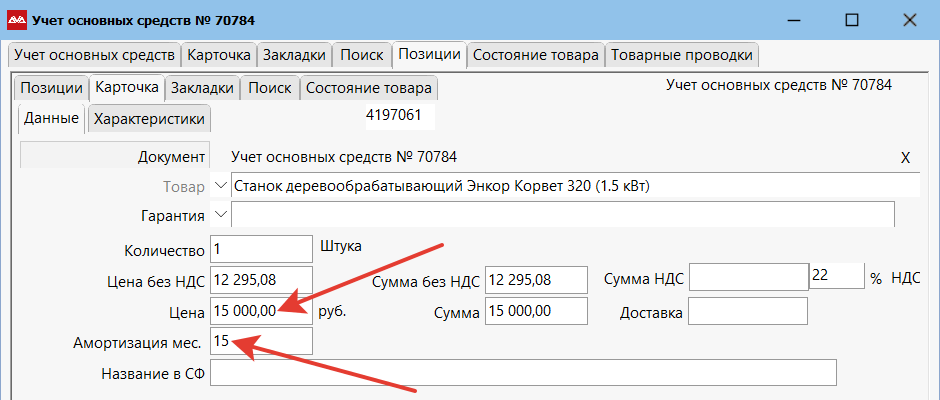Image resolution: width=940 pixels, height=400 pixels.
Task: Click the Название в СФ text field
Action: 522,373
